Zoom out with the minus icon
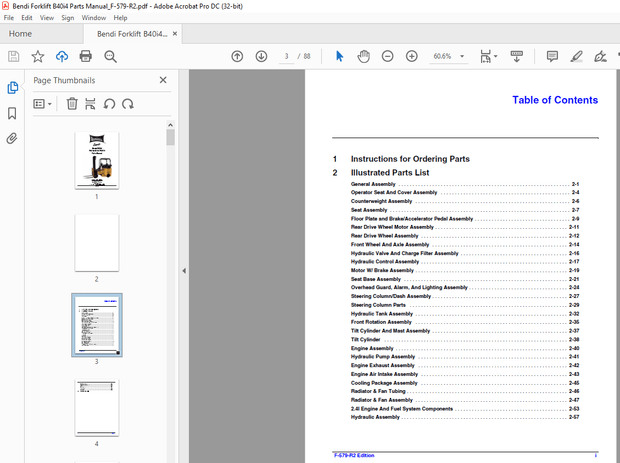This screenshot has width=620, height=463. 388,57
